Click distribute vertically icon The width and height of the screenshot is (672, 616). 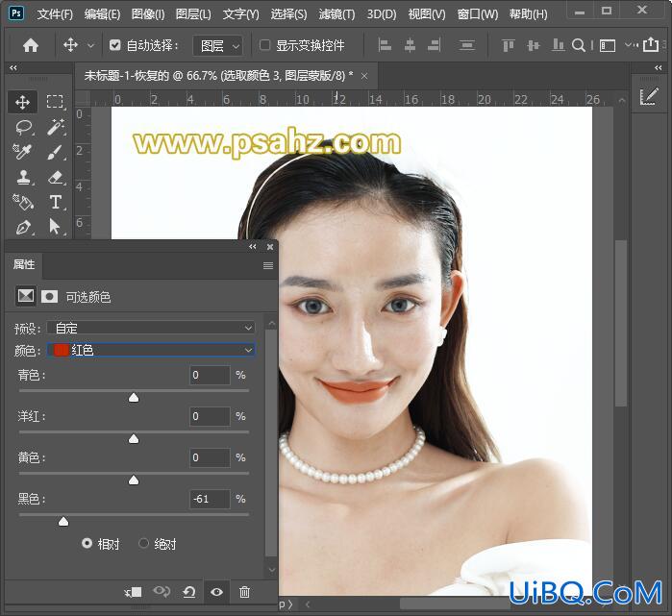466,45
